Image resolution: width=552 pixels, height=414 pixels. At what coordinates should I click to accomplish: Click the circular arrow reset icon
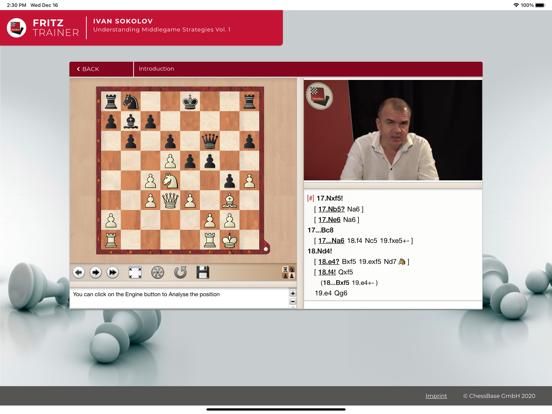point(180,272)
